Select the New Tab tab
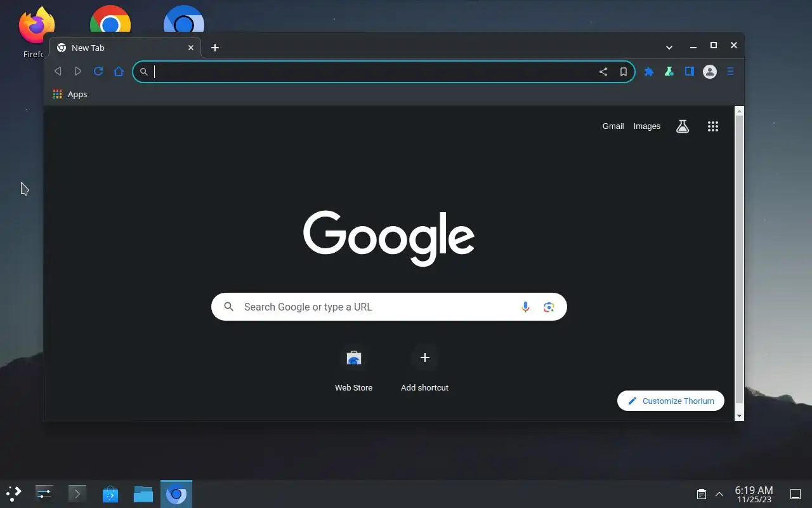812x508 pixels. tap(125, 48)
